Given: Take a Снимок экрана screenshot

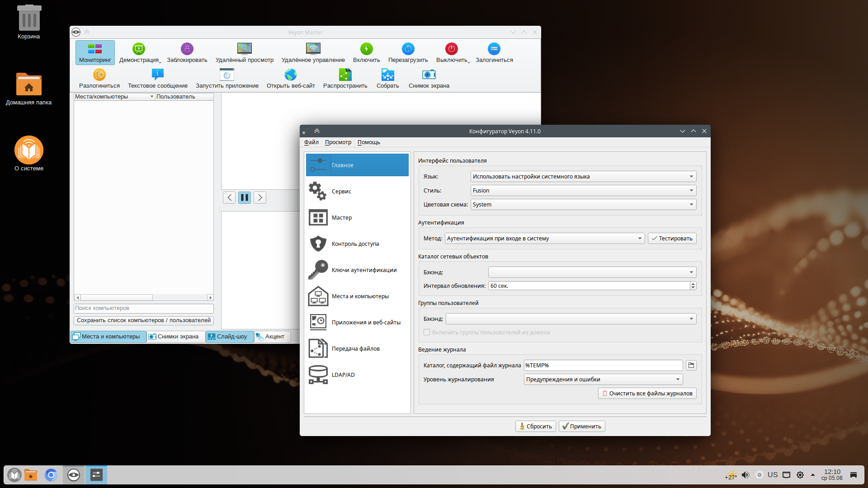Looking at the screenshot, I should [429, 78].
